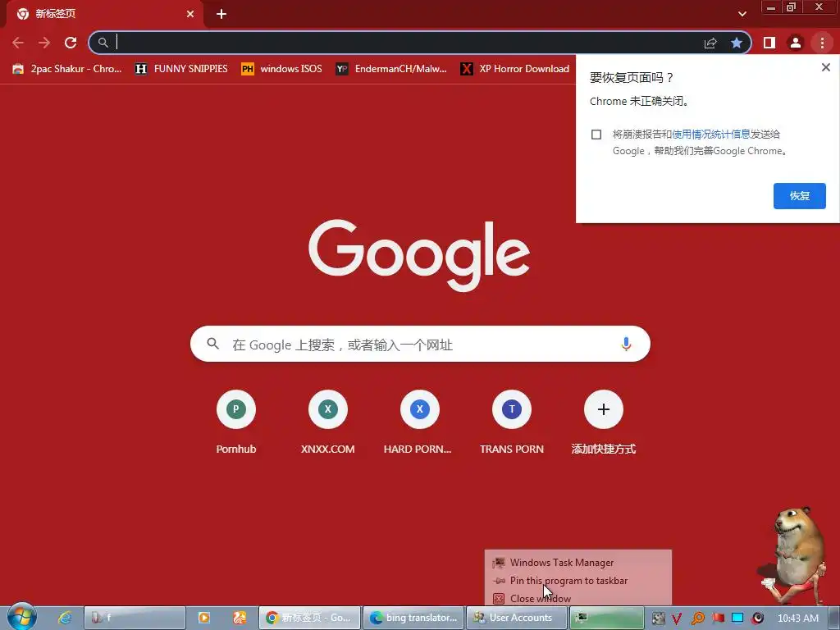Open the windows ISOS bookmark
The image size is (840, 630).
(x=282, y=69)
